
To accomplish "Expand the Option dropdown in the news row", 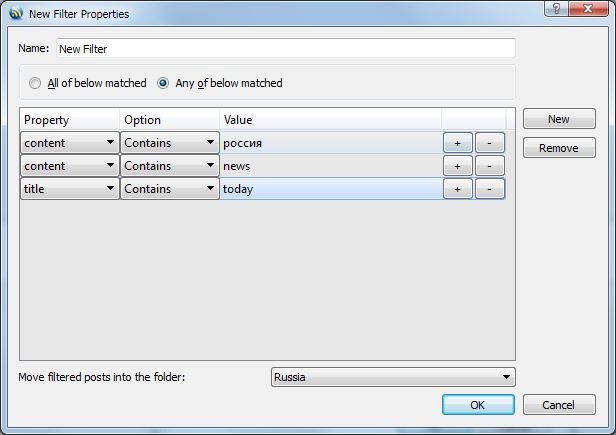I will click(x=169, y=166).
